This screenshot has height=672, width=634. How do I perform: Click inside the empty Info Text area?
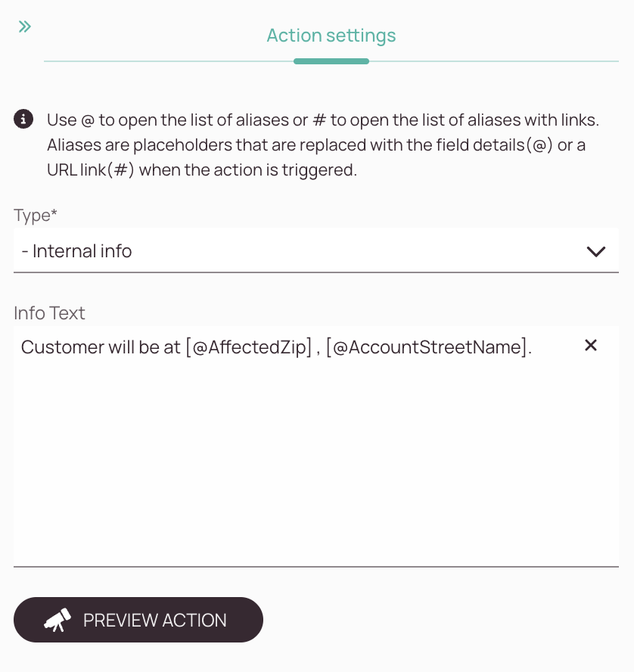316,463
